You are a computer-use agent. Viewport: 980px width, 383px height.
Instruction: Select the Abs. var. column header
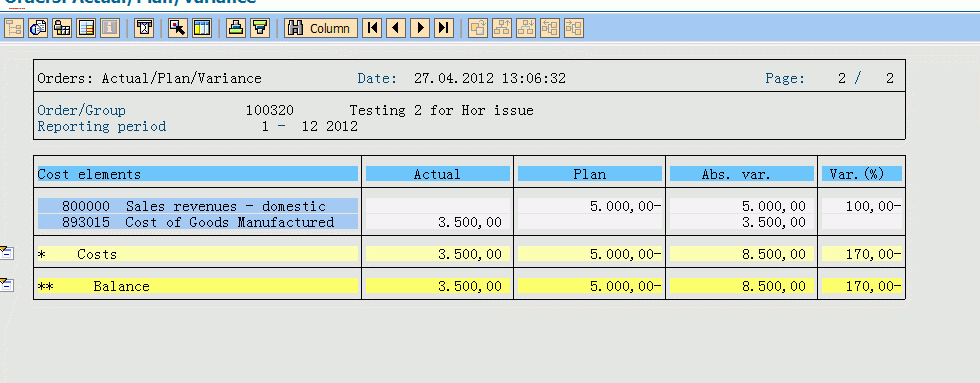[x=742, y=174]
